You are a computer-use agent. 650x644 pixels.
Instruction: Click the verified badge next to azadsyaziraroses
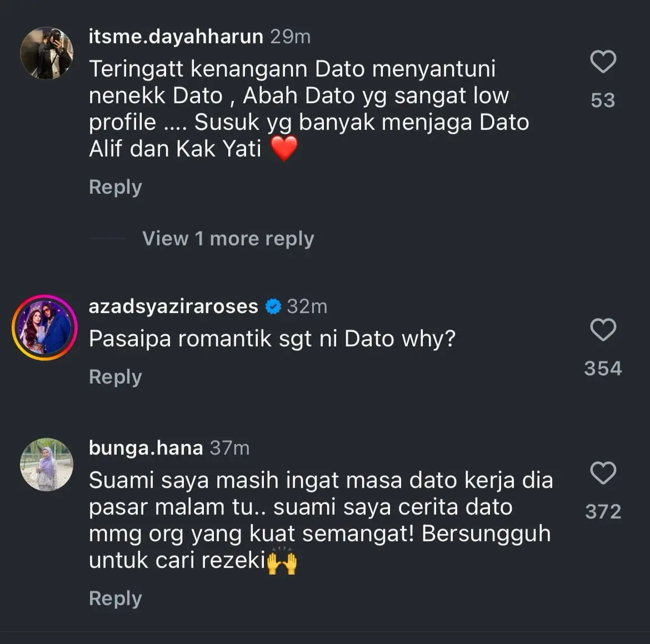[273, 305]
